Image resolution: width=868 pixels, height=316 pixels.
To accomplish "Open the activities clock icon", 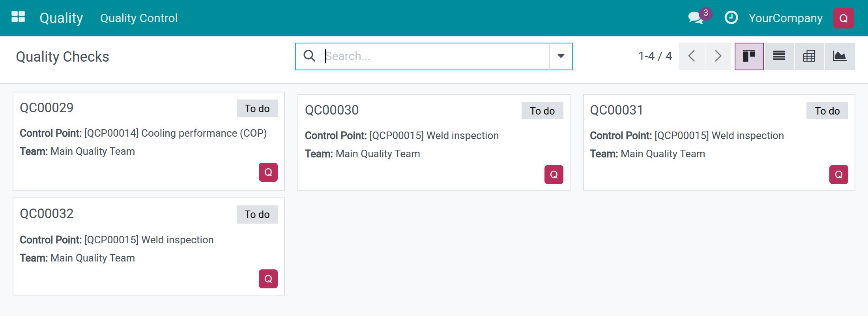I will click(731, 18).
